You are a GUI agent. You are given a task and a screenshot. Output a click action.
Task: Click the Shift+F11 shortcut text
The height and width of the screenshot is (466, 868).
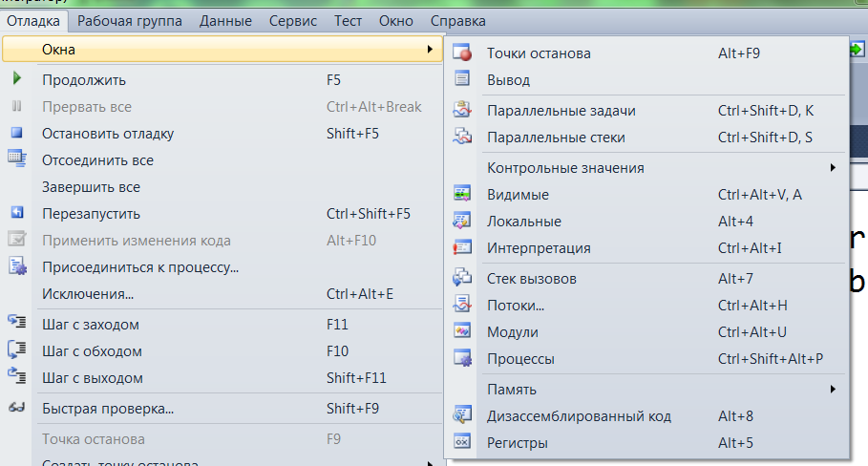coord(356,378)
